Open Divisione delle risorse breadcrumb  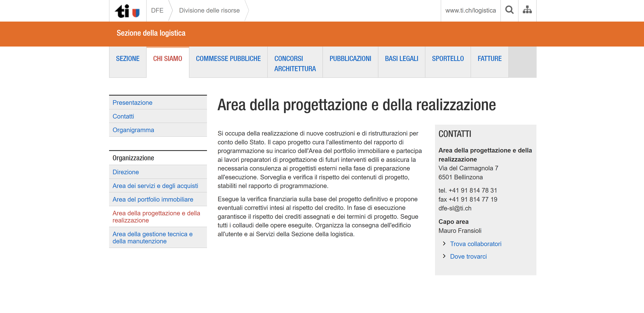coord(209,11)
